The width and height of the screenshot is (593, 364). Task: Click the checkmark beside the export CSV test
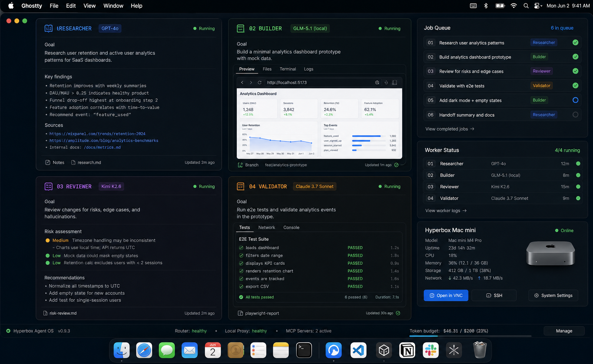point(241,287)
